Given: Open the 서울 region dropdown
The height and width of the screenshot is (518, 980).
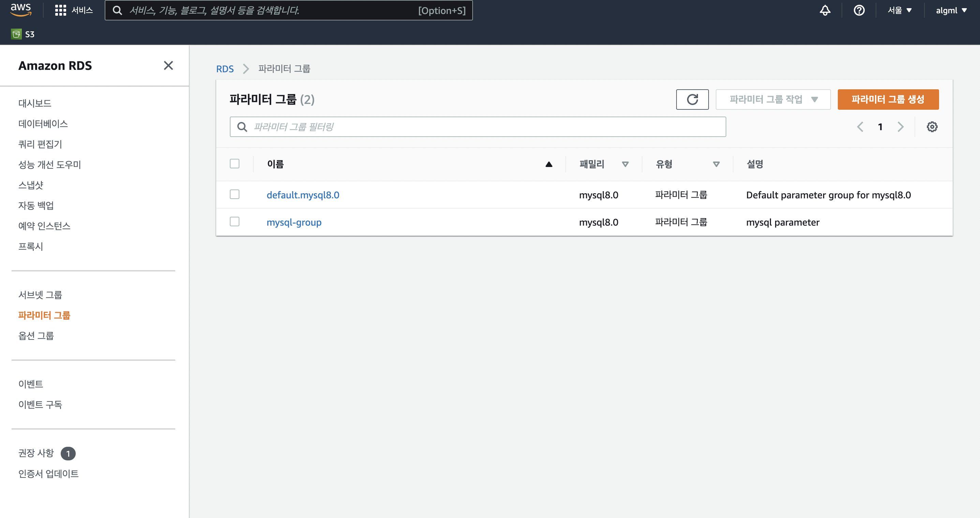Looking at the screenshot, I should (x=900, y=10).
